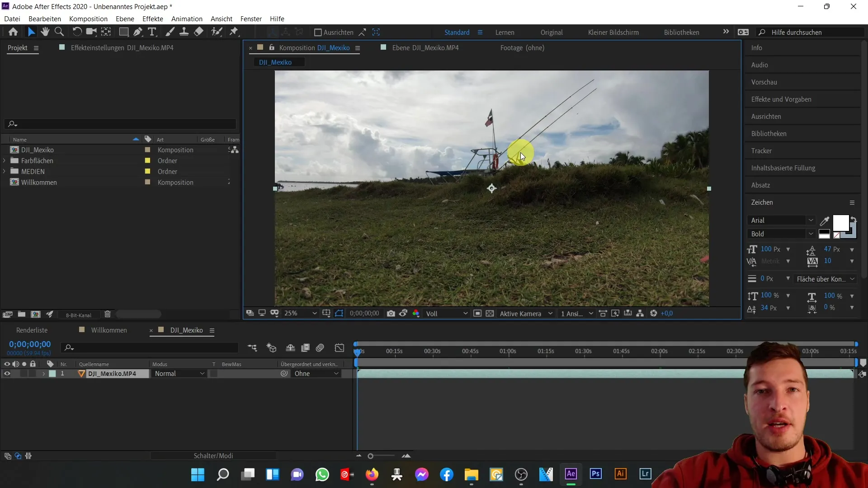The width and height of the screenshot is (868, 488).
Task: Drag the playhead on the timeline
Action: coord(358,351)
